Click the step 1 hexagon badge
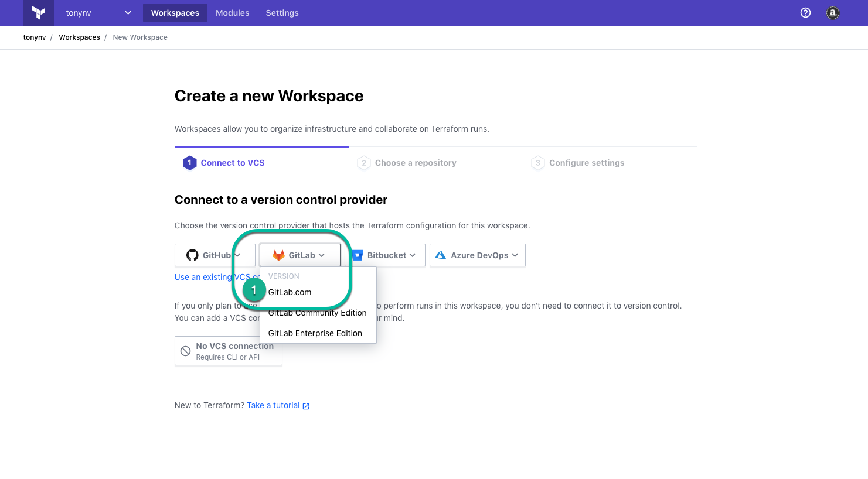Screen dimensions: 868x479 [189, 163]
